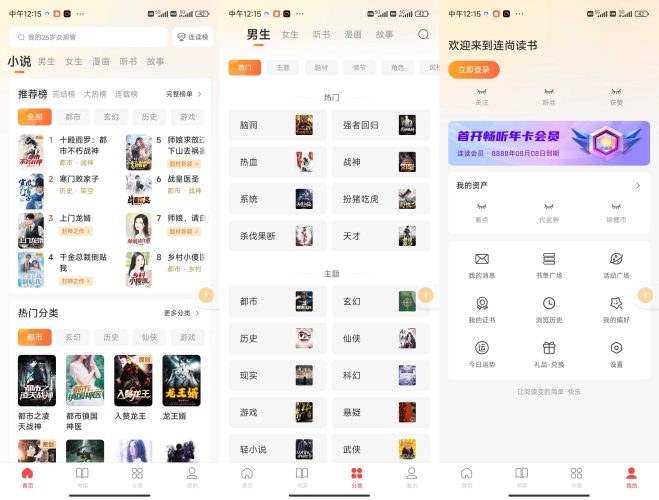This screenshot has width=659, height=500.
Task: Open Categories grid icon in home screen bottom bar
Action: (137, 474)
